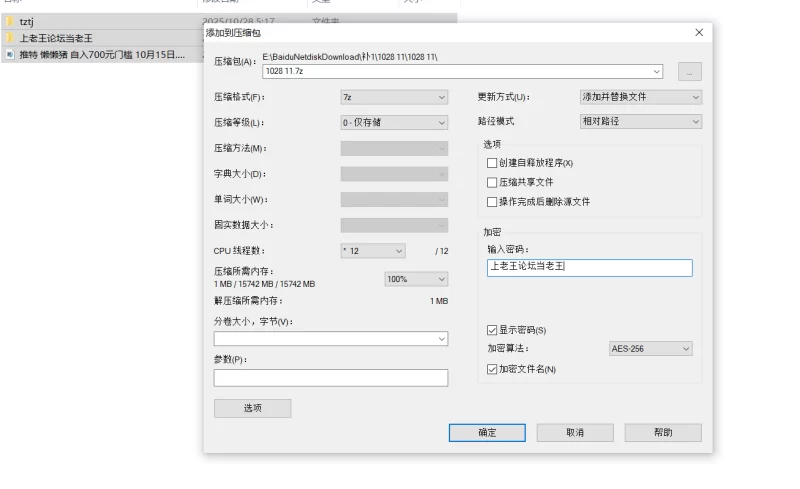Image resolution: width=800 pixels, height=489 pixels.
Task: Click the browse '...' button
Action: 690,71
